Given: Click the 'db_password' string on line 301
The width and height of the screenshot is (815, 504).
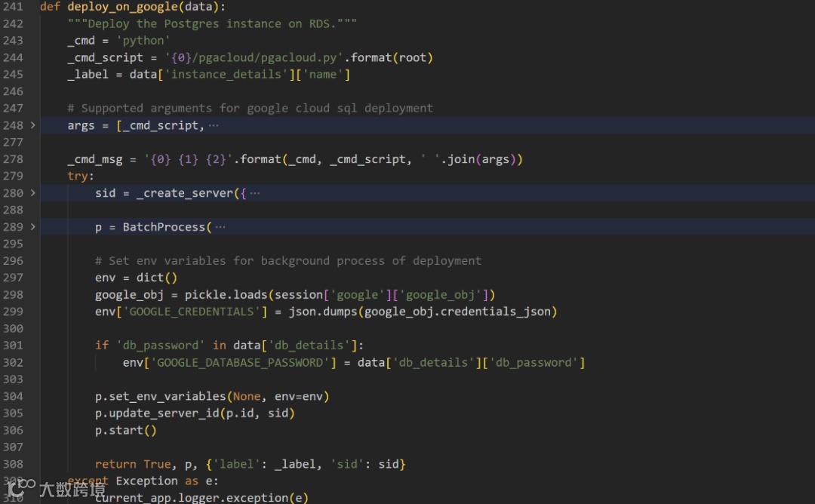Looking at the screenshot, I should click(160, 346).
